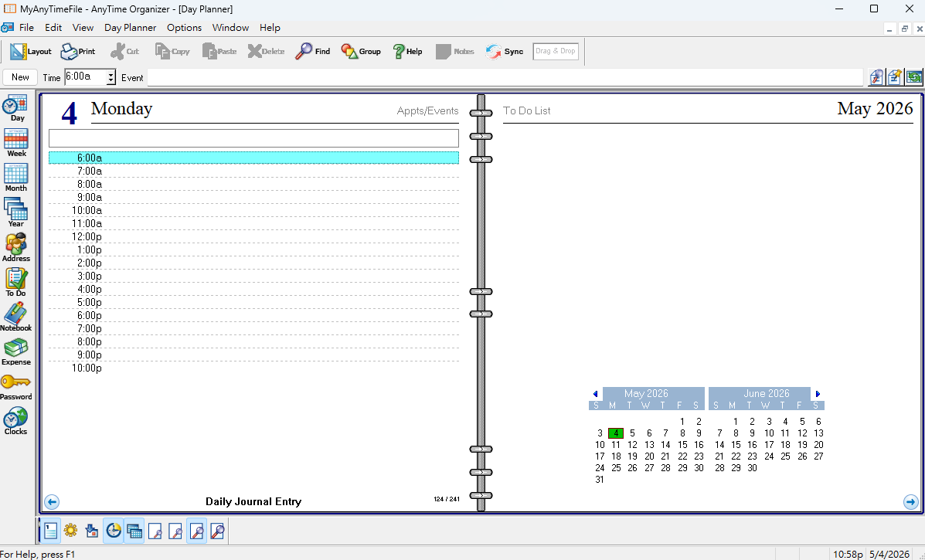Viewport: 925px width, 560px height.
Task: Show previous month in mini calendar
Action: tap(595, 394)
